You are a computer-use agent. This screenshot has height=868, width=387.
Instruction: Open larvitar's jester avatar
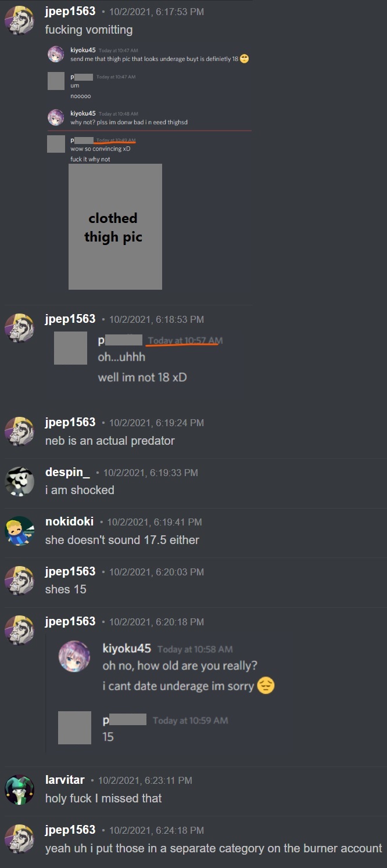point(19,789)
